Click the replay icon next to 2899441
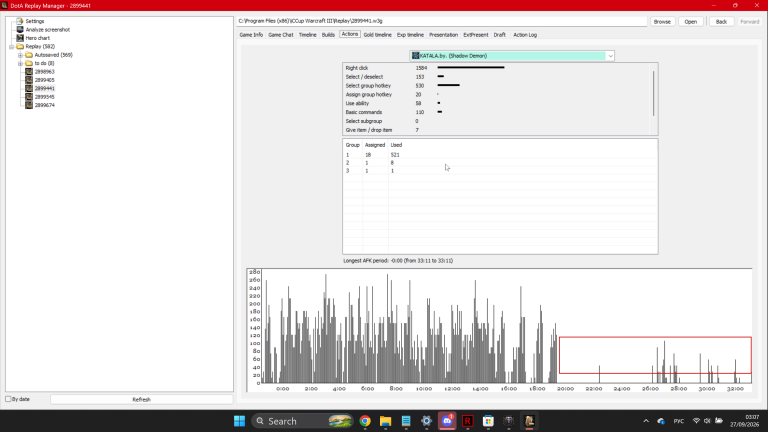This screenshot has width=768, height=432. pyautogui.click(x=29, y=88)
